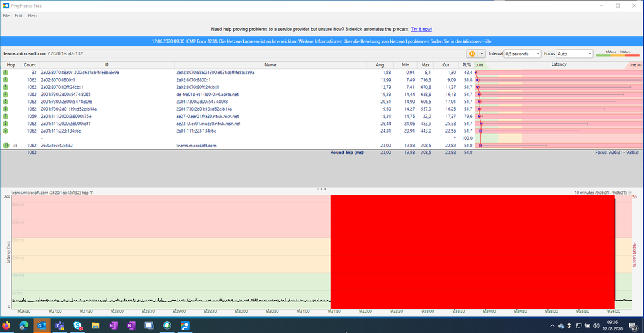Open Firefox from the taskbar
644x333 pixels.
6,326
